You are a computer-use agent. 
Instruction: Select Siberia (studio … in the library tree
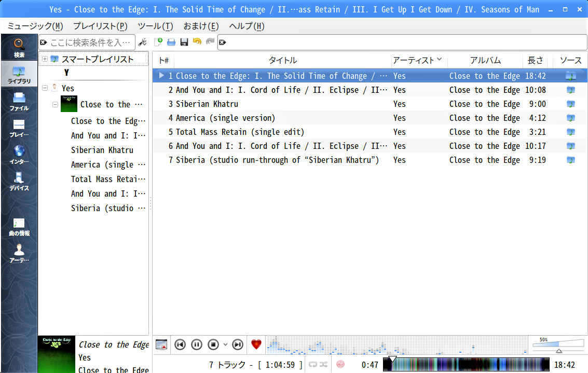(108, 208)
